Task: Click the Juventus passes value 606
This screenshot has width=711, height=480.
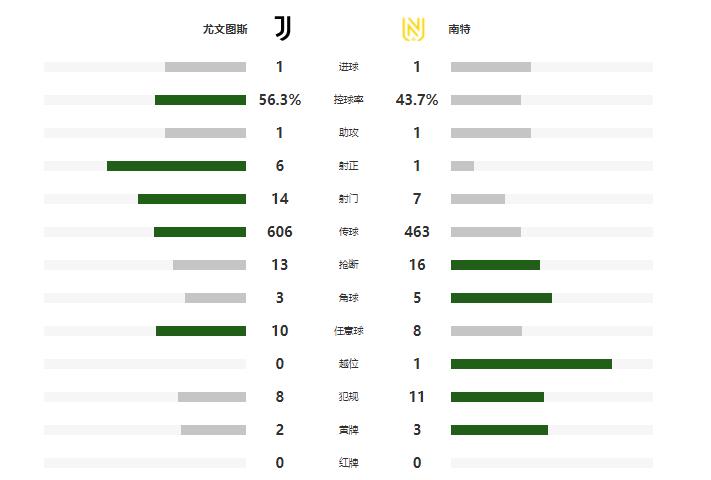Action: pos(280,232)
